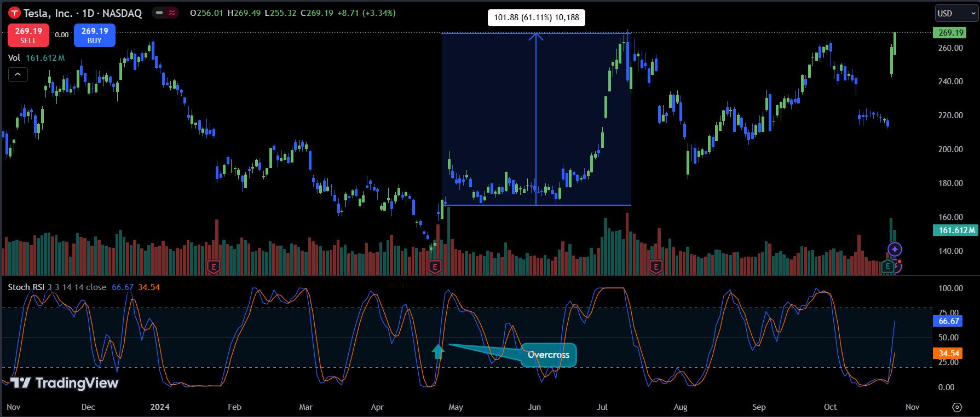Click the teal earnings E marker in late October
980x417 pixels.
(x=887, y=267)
